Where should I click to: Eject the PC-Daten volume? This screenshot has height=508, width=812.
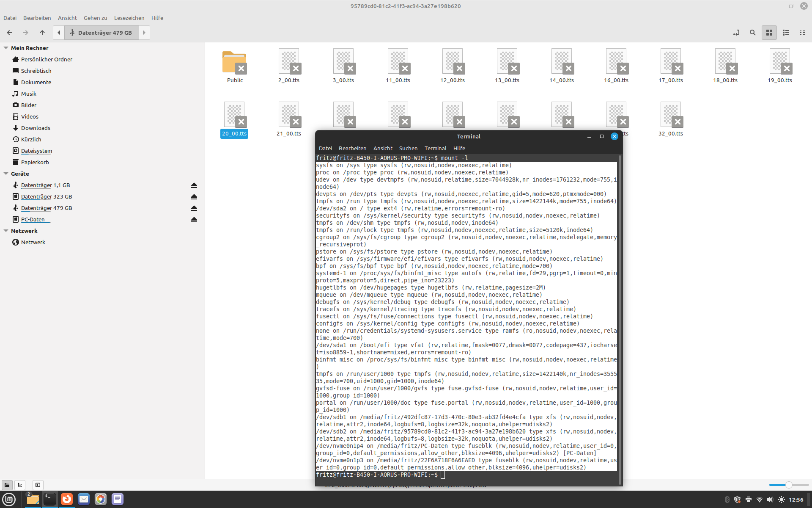tap(194, 220)
